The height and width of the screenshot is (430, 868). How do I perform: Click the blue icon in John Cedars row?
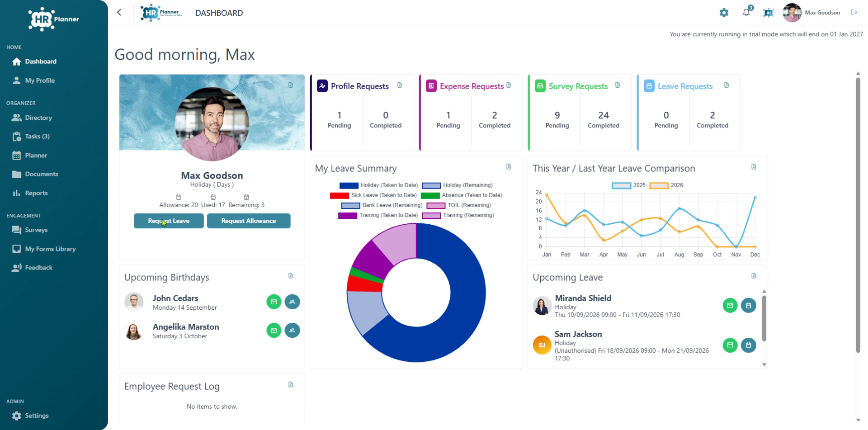point(292,302)
